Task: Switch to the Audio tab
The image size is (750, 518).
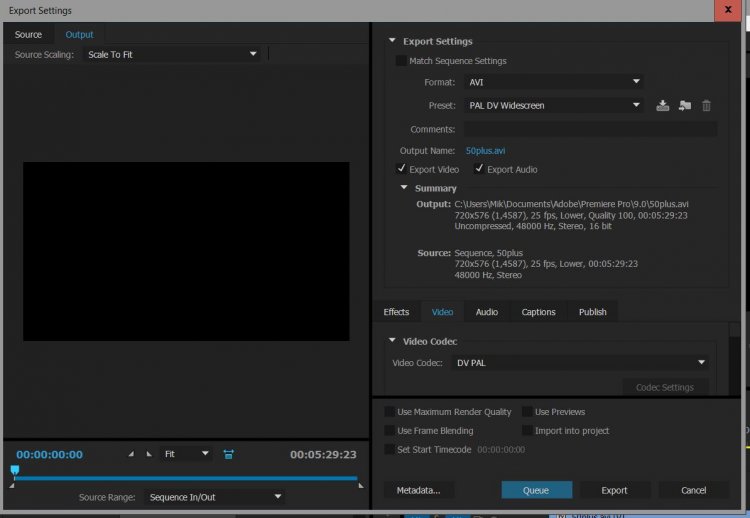Action: (486, 312)
